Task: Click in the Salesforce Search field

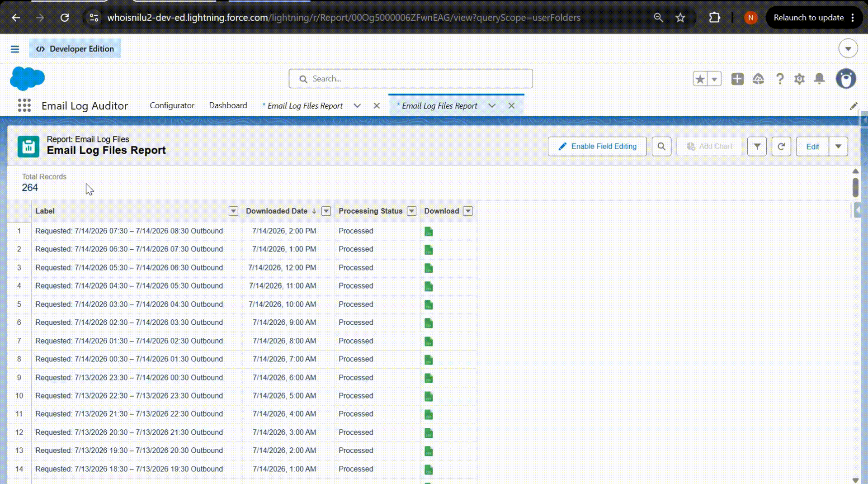Action: [x=410, y=79]
